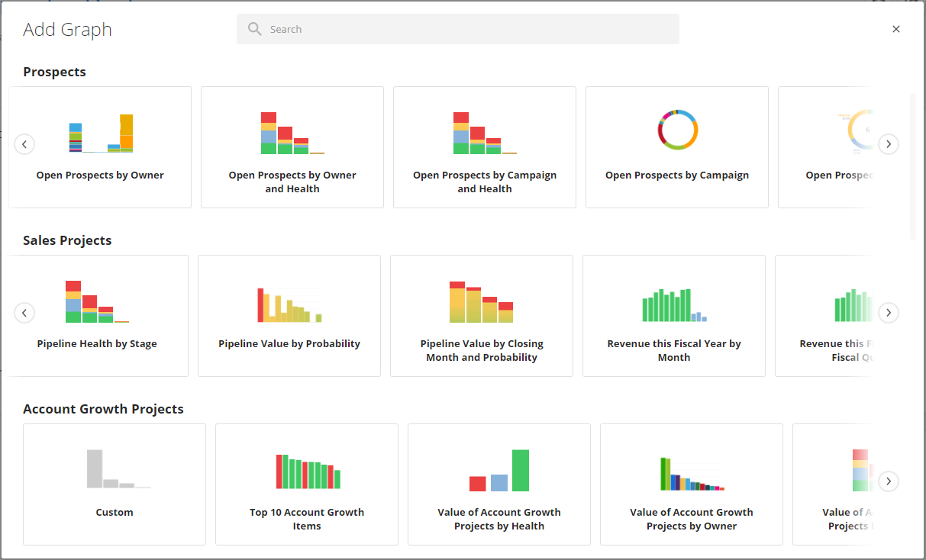This screenshot has width=926, height=560.
Task: Choose Pipeline Value by Probability
Action: [x=289, y=315]
